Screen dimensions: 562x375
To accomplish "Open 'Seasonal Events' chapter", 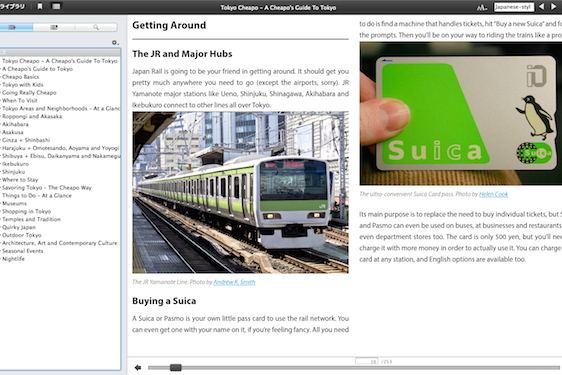I will point(23,251).
